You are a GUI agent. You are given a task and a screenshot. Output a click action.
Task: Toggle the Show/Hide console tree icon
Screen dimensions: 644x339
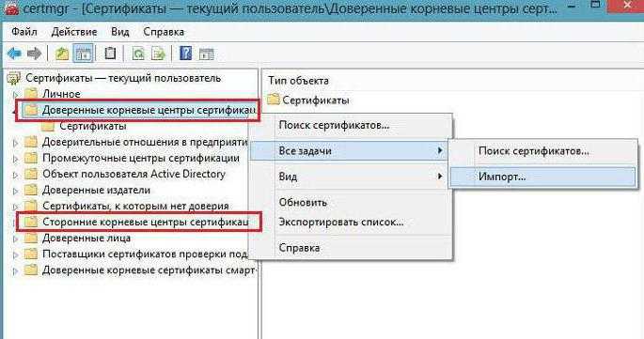click(83, 54)
